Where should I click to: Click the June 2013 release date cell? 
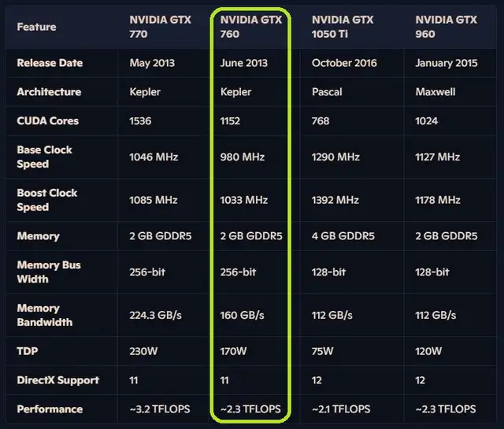[x=244, y=63]
